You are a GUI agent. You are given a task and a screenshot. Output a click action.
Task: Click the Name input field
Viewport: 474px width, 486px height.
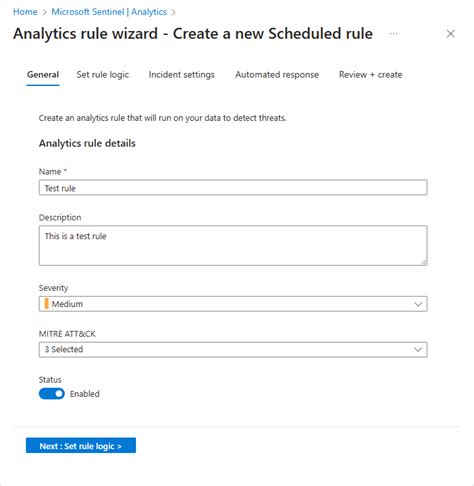pos(233,188)
